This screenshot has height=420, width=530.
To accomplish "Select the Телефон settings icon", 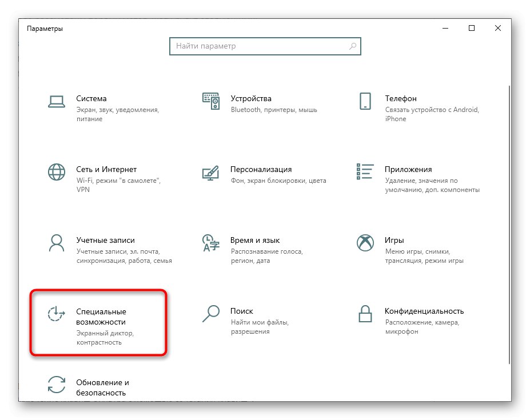I will [365, 101].
